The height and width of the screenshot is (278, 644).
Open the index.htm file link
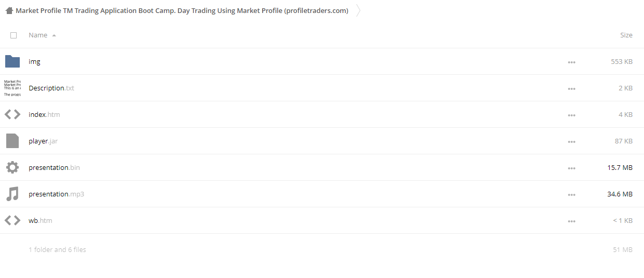(x=44, y=114)
